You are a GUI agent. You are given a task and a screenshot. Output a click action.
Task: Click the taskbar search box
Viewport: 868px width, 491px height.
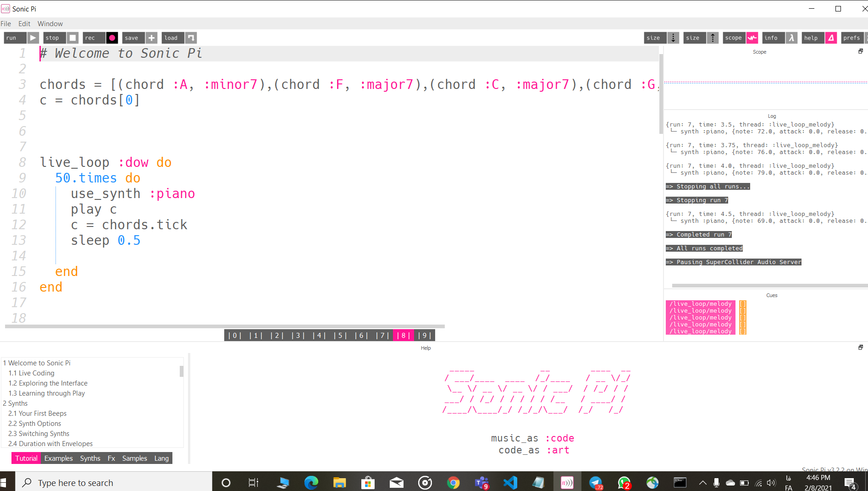(x=114, y=482)
